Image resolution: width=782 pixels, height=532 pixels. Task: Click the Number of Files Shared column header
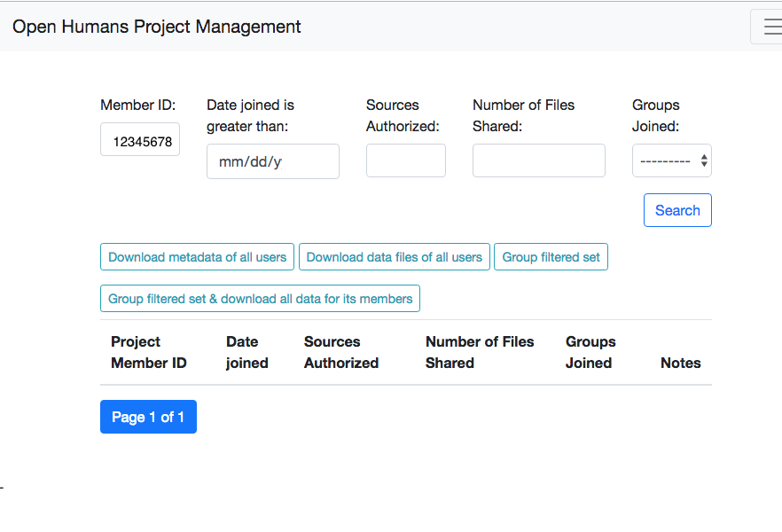[480, 352]
